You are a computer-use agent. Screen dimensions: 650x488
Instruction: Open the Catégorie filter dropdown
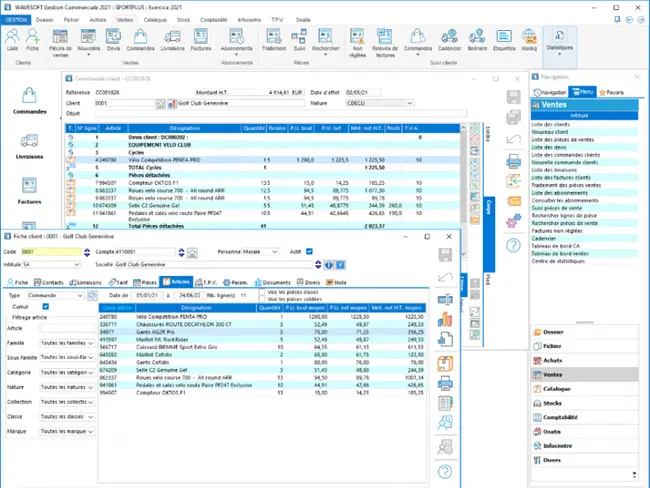point(90,372)
